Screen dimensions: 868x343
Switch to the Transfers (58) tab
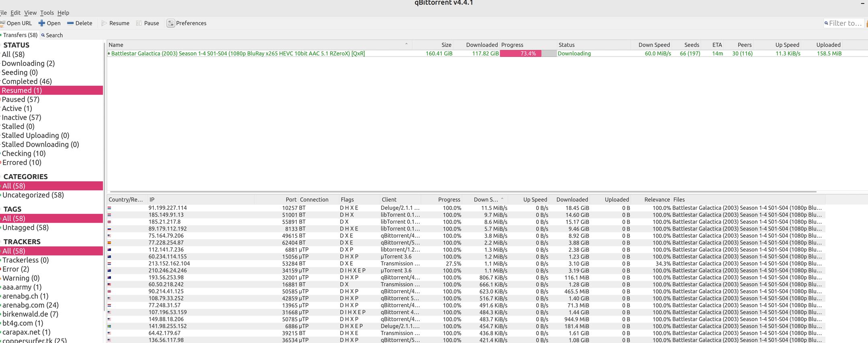20,35
